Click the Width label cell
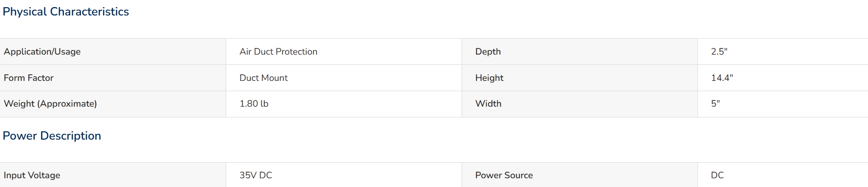868x187 pixels. click(580, 104)
